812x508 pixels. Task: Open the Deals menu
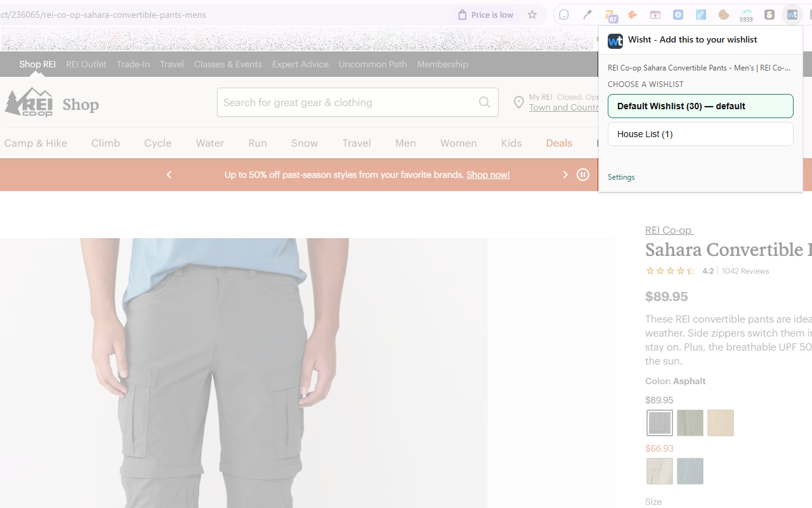point(559,143)
